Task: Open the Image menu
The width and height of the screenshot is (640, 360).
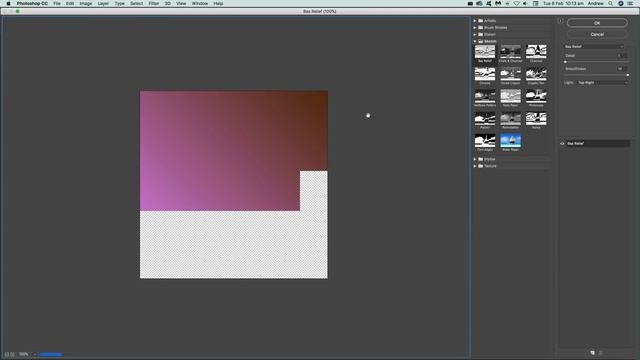Action: (86, 3)
